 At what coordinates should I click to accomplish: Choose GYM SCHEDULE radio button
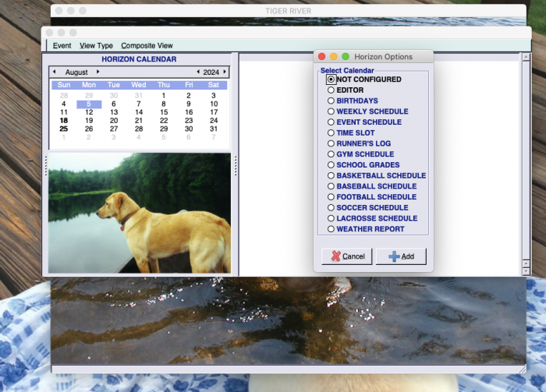click(331, 154)
